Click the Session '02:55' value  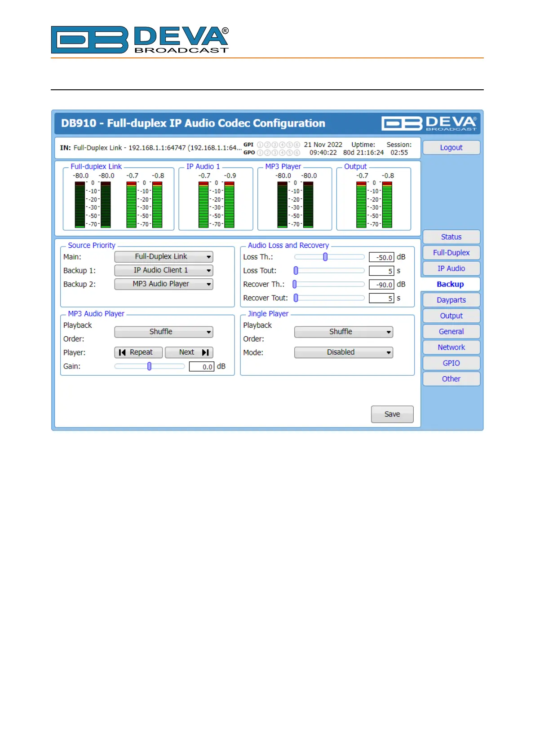point(399,153)
